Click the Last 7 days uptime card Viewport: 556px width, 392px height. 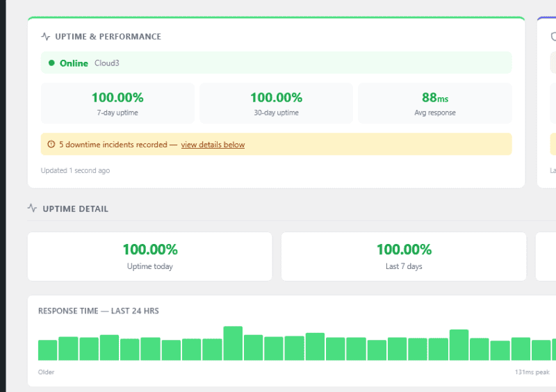click(404, 256)
